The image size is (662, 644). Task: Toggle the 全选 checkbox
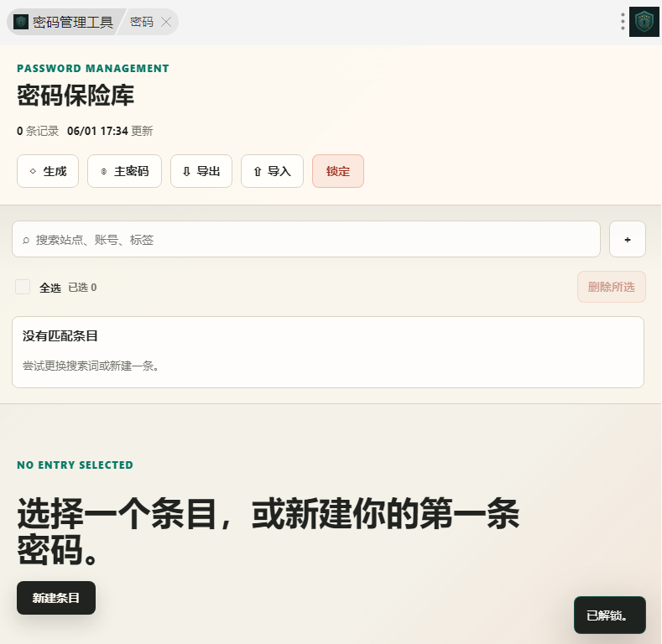point(23,287)
